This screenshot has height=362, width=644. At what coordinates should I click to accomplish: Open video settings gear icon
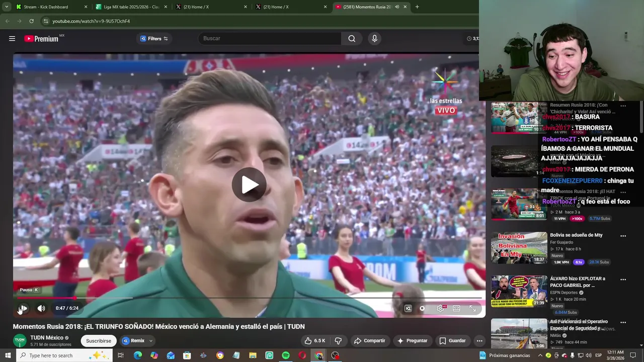pos(441,308)
